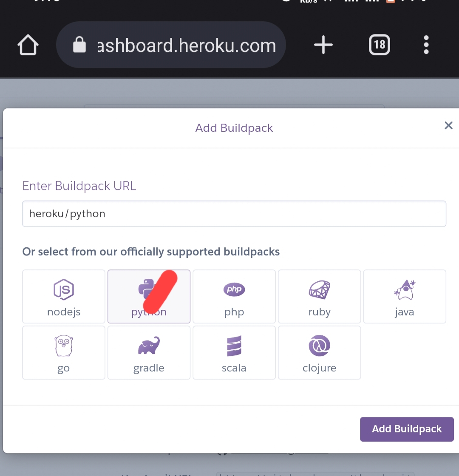Image resolution: width=459 pixels, height=476 pixels.
Task: Select the clojure buildpack icon
Action: pos(319,352)
